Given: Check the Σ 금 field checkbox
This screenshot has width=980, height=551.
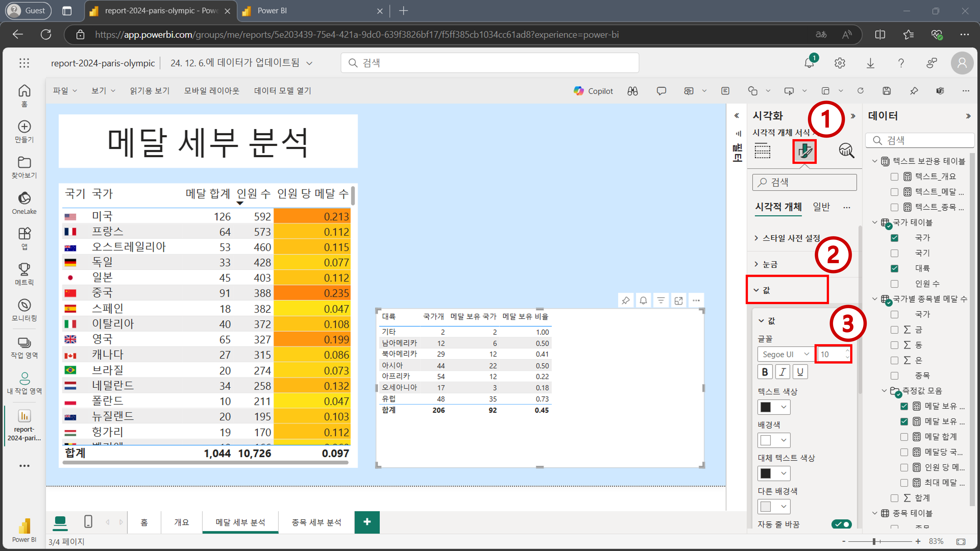Looking at the screenshot, I should coord(894,330).
